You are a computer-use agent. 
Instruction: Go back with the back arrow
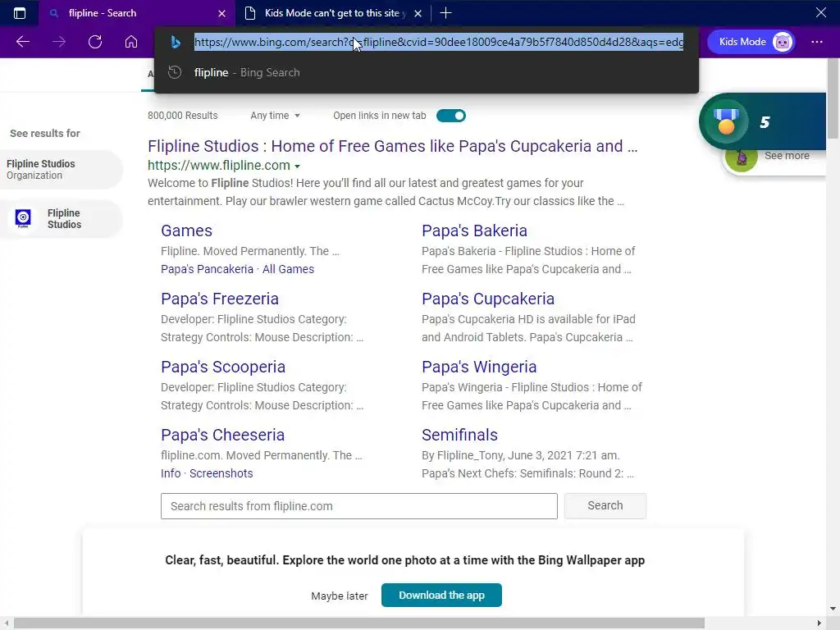[22, 42]
